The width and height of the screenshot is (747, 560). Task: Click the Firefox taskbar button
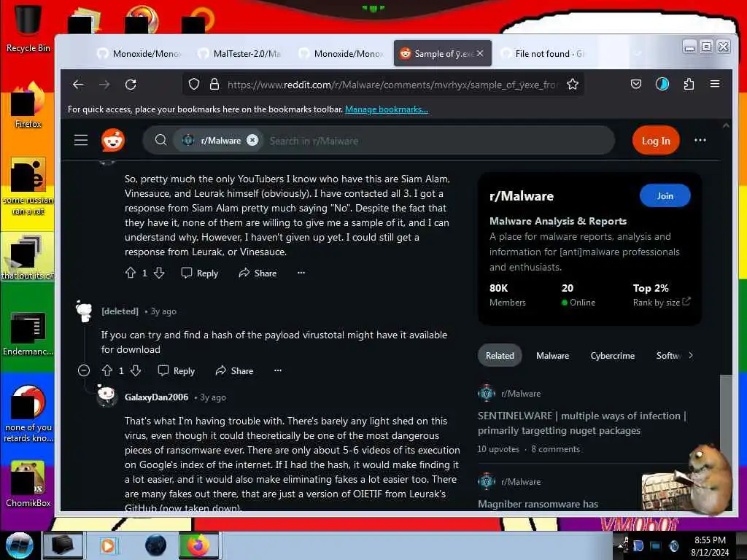click(x=198, y=545)
